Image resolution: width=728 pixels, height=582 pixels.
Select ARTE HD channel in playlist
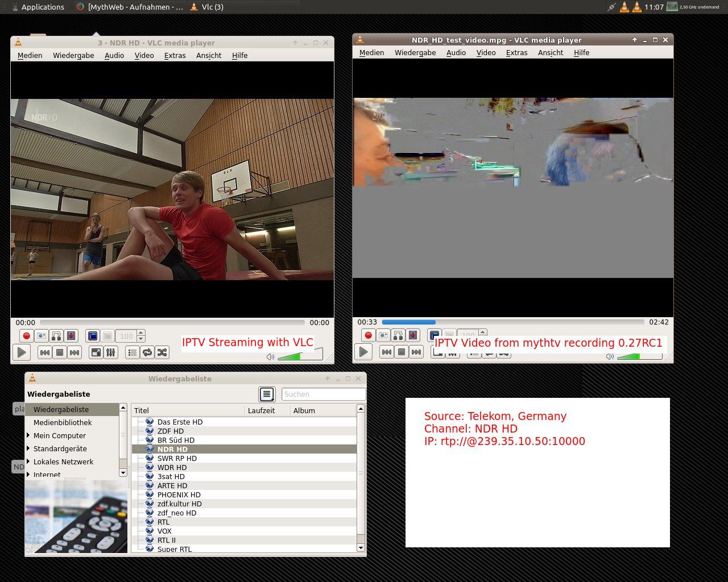tap(172, 485)
